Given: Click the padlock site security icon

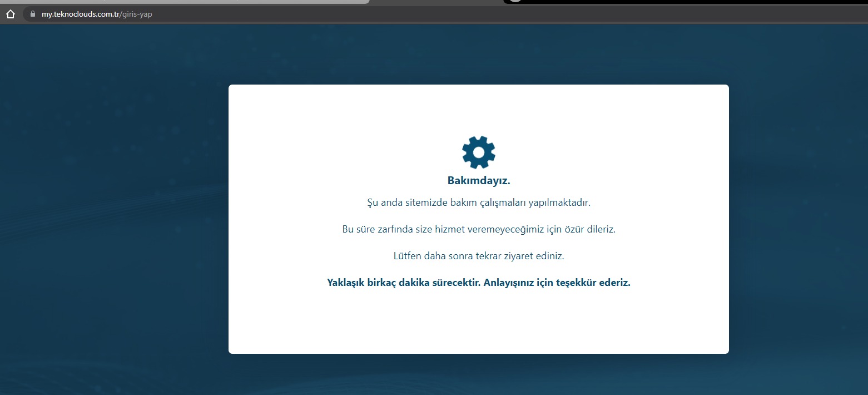Looking at the screenshot, I should [x=32, y=14].
